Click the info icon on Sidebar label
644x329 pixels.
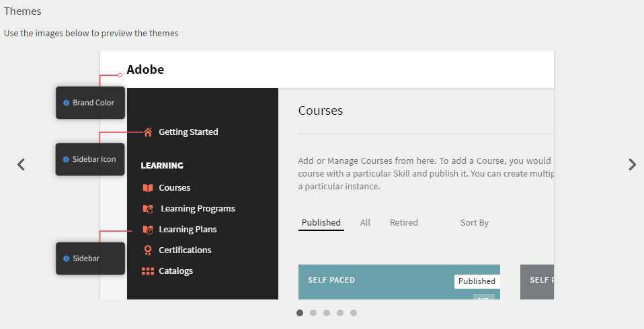coord(66,258)
